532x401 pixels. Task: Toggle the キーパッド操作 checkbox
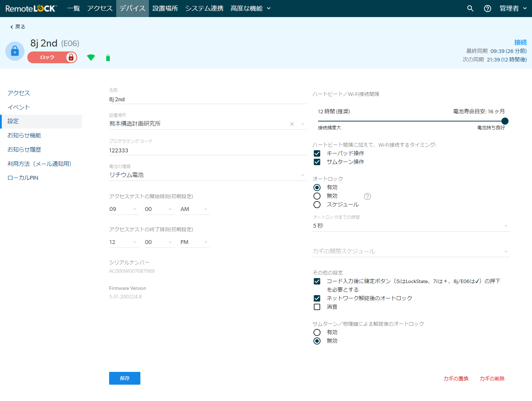point(317,153)
